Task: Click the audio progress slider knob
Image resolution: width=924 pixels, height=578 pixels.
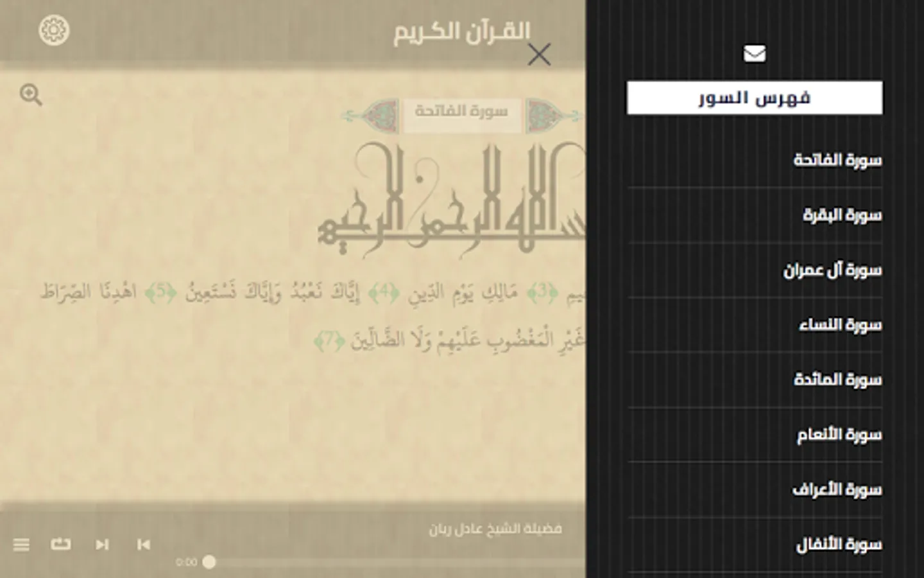Action: click(x=209, y=562)
